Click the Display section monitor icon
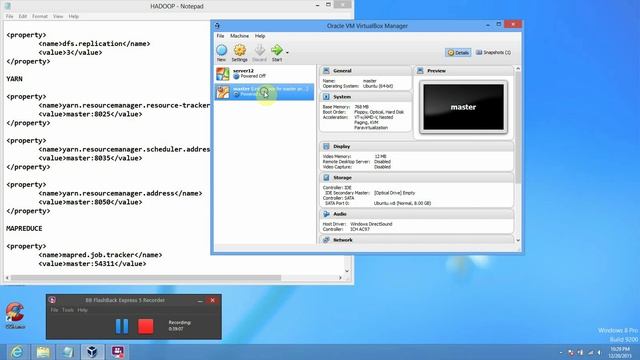640x360 pixels. point(326,146)
